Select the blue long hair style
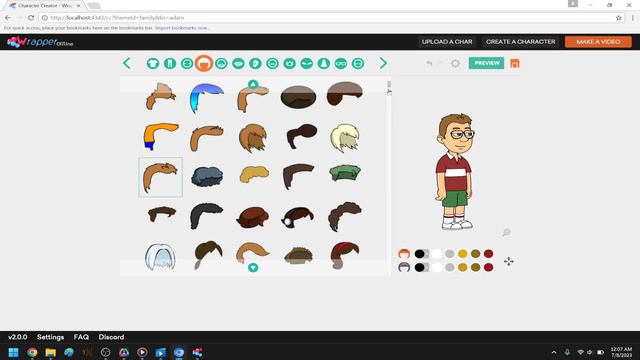The image size is (640, 360). point(206,98)
